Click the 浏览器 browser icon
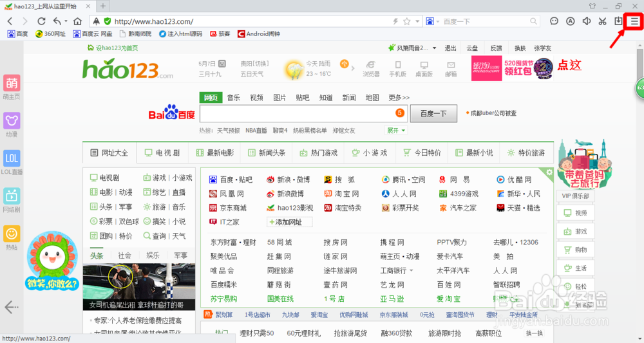 click(x=371, y=69)
